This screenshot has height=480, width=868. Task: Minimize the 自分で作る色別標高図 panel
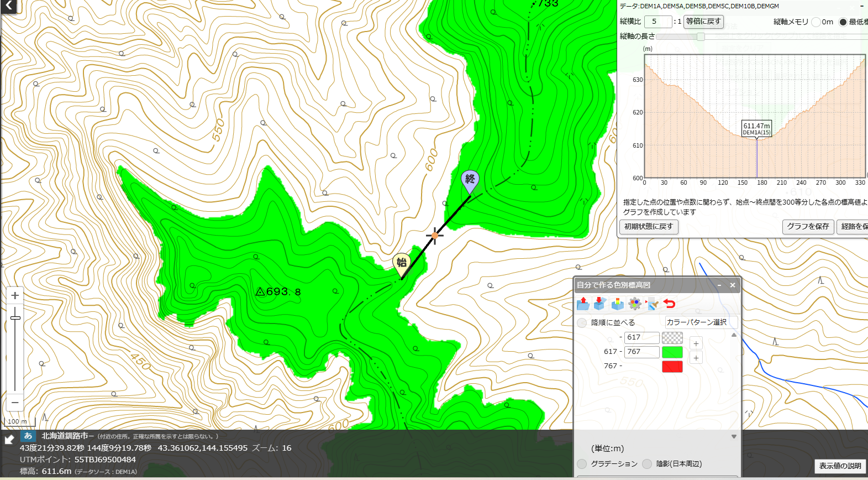tap(719, 285)
